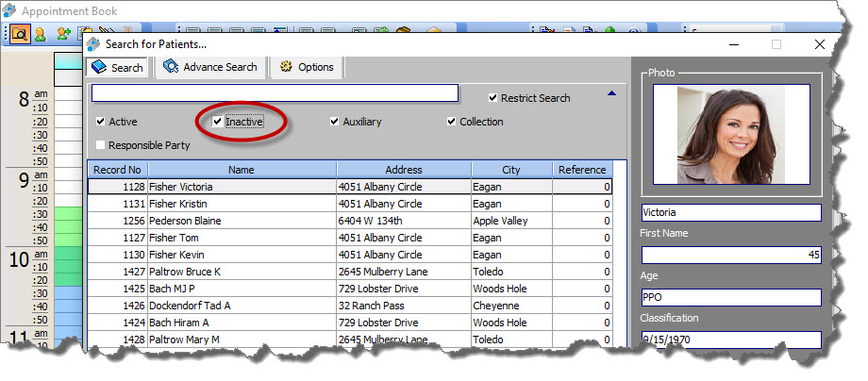This screenshot has width=868, height=381.
Task: Disable the Restrict Search checkbox
Action: pos(492,98)
